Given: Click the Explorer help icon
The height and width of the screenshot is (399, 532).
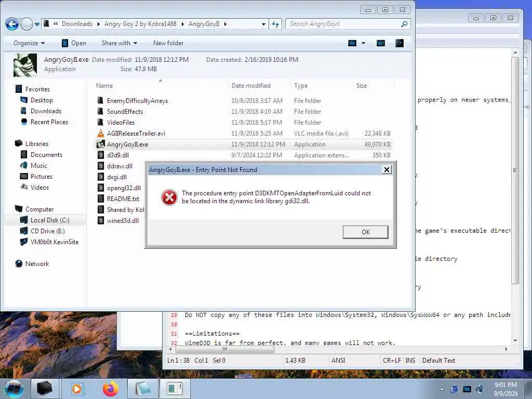Looking at the screenshot, I should pyautogui.click(x=400, y=43).
